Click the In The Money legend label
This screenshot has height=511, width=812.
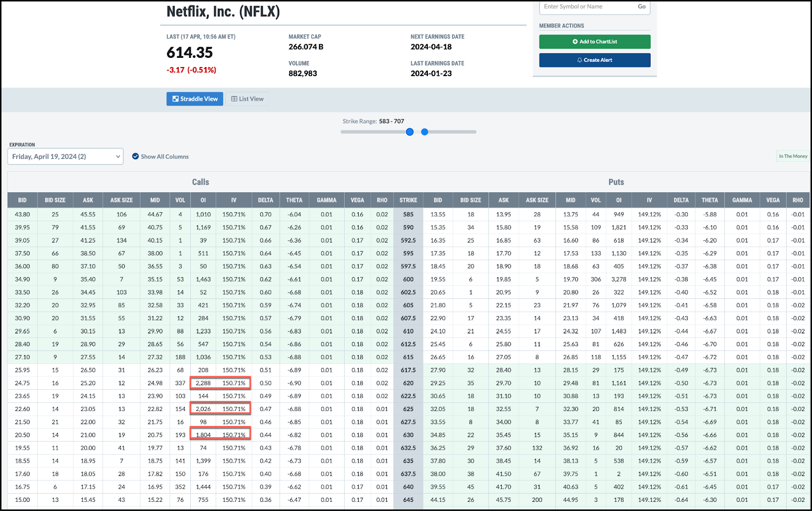point(793,156)
